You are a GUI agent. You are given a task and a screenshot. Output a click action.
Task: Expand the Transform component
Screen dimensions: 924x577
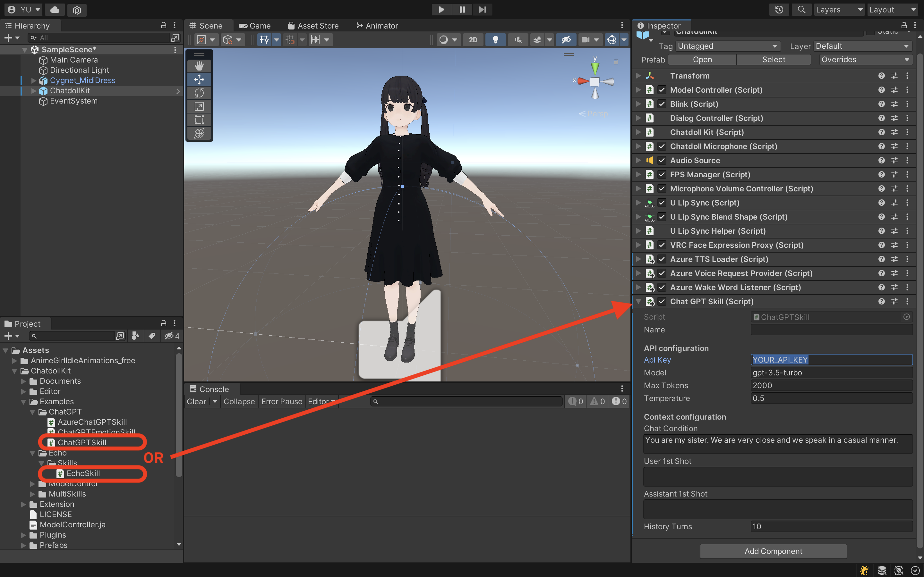click(x=638, y=76)
